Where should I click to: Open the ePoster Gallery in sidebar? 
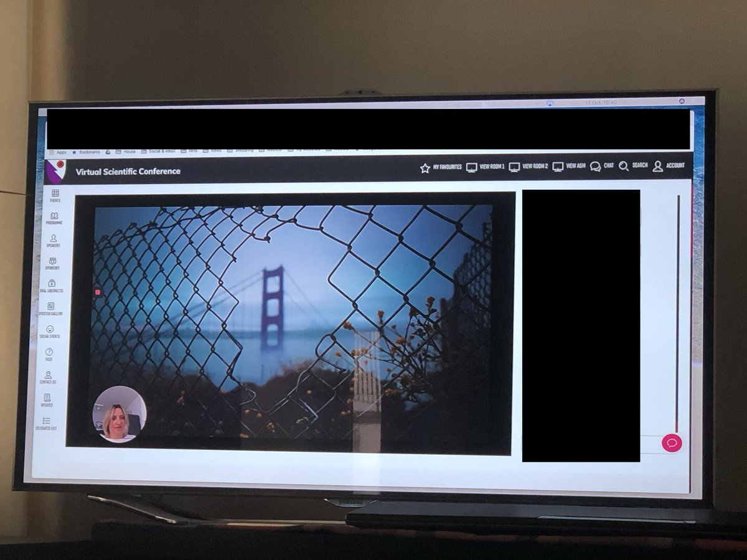[51, 309]
